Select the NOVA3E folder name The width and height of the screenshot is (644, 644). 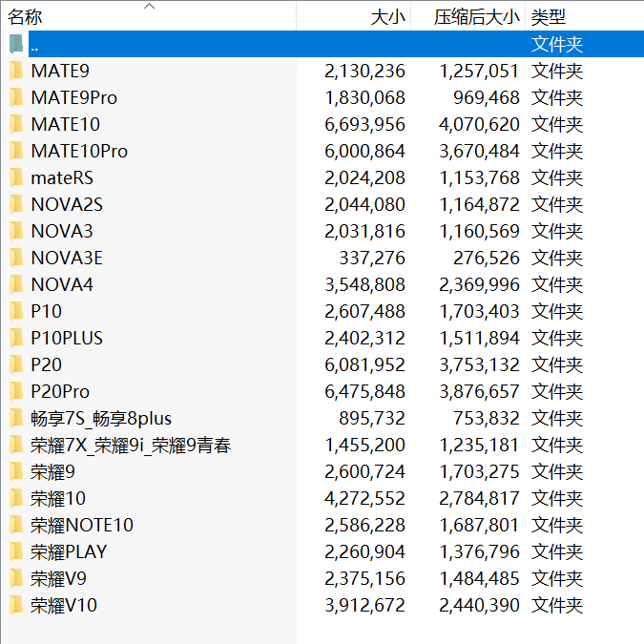[x=67, y=258]
